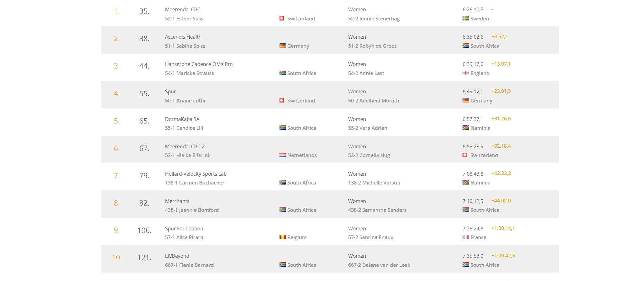Open rider 52-1 Esther Suss
This screenshot has height=281, width=644.
click(184, 19)
